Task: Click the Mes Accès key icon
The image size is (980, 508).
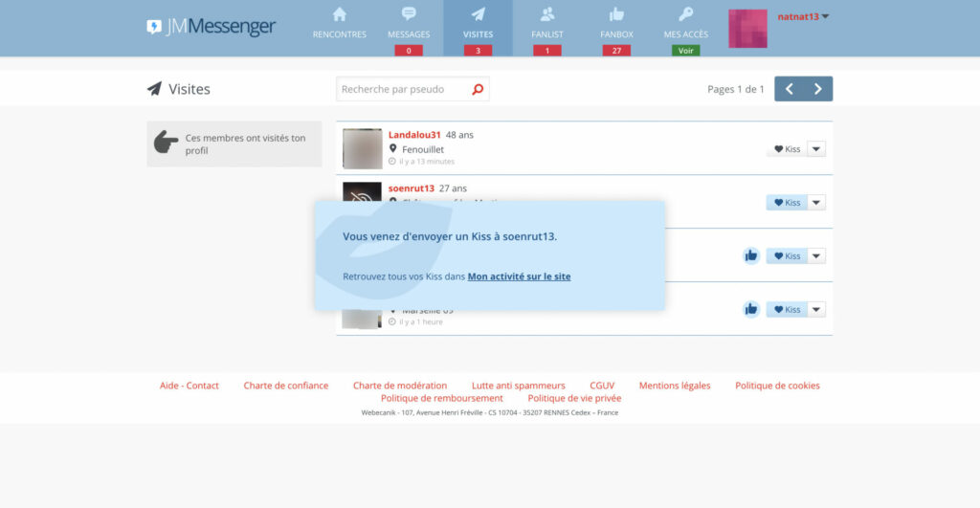Action: point(685,13)
